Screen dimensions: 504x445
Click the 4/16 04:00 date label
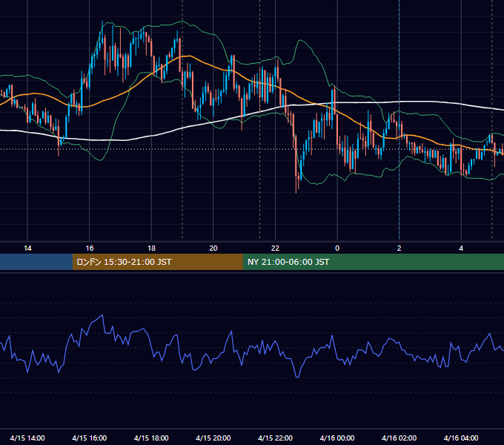click(x=461, y=438)
